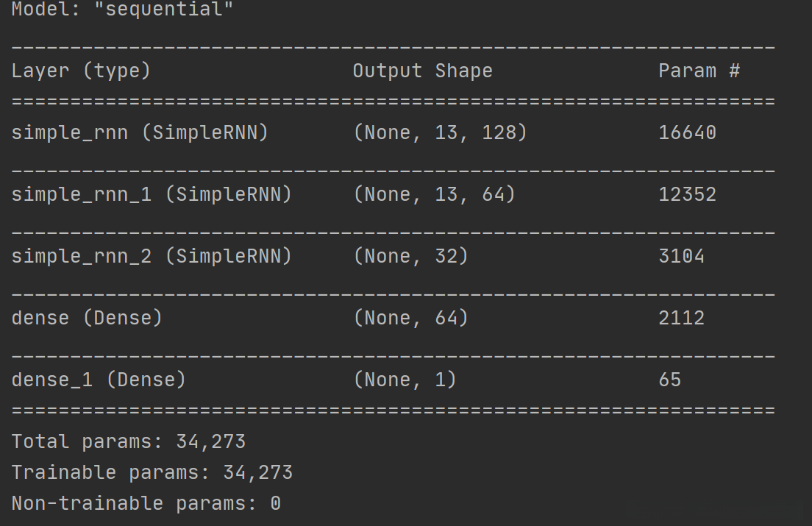This screenshot has width=812, height=526.
Task: Click the "Output Shape" column header
Action: 422,71
